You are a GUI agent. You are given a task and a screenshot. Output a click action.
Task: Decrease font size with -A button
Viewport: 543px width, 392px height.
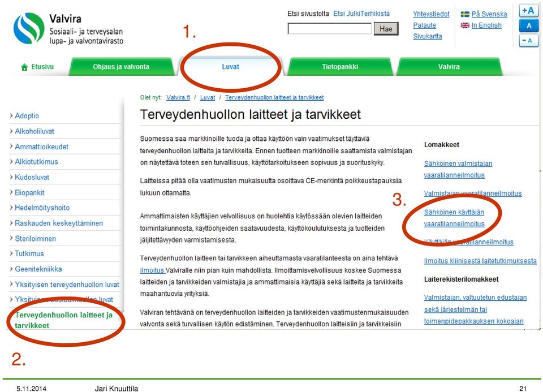[528, 41]
